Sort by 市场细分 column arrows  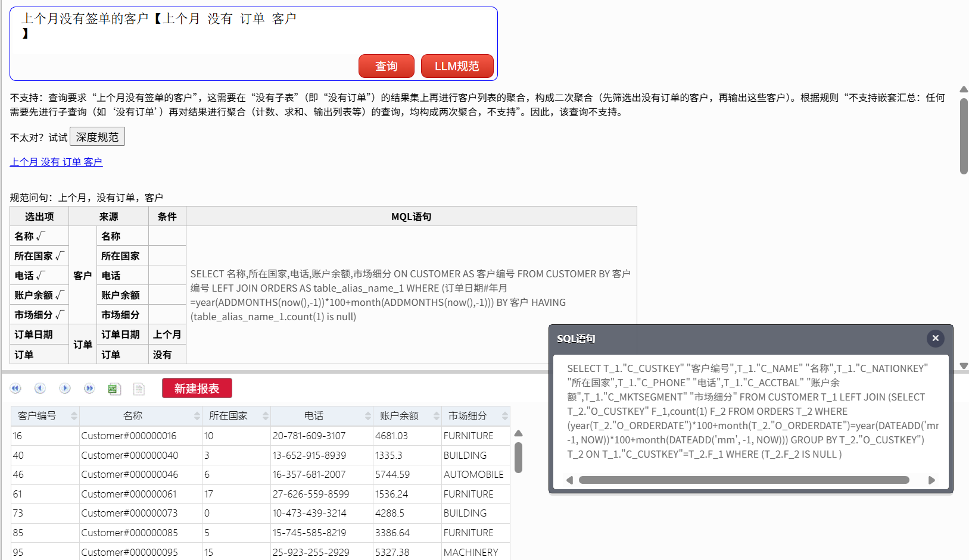pos(505,416)
